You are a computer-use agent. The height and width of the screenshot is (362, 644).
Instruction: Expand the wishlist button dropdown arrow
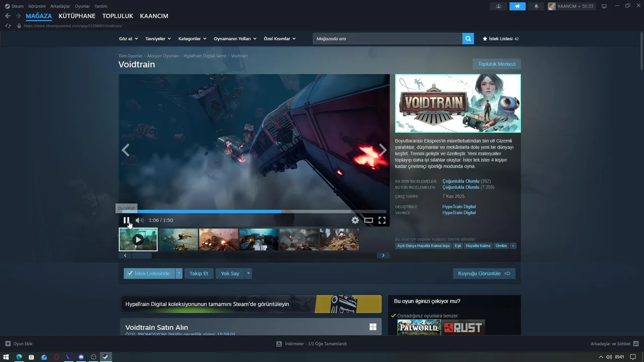click(x=179, y=274)
